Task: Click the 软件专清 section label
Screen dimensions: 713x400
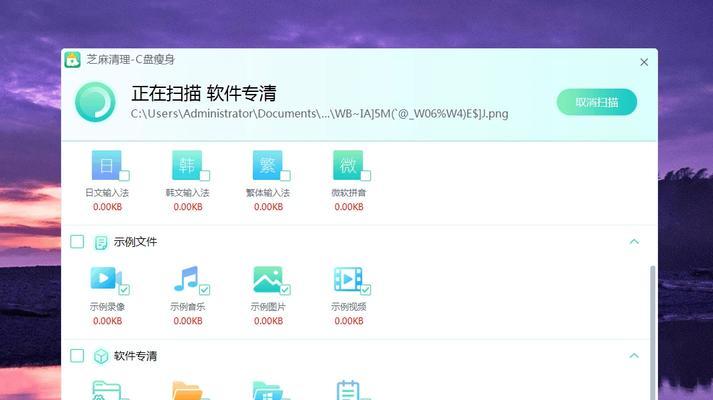Action: pos(135,356)
